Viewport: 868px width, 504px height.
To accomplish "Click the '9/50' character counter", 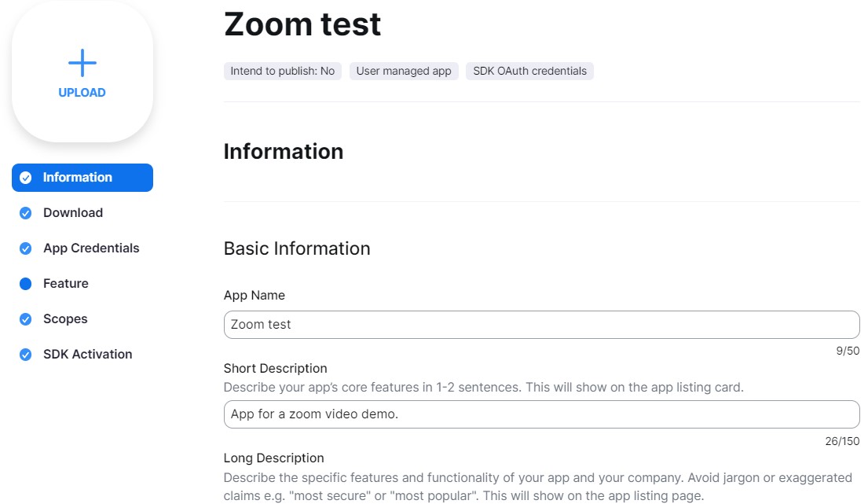I will pyautogui.click(x=848, y=351).
